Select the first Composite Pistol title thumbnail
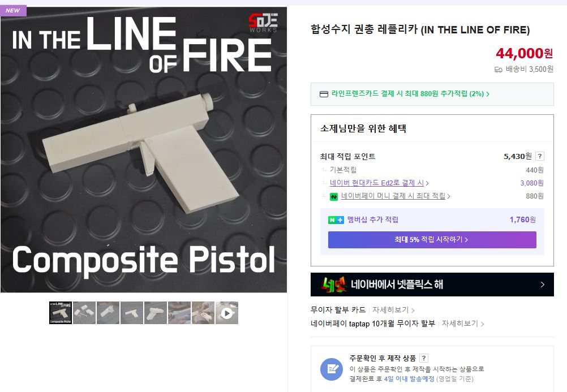Viewport: 567px width, 392px height. click(61, 313)
